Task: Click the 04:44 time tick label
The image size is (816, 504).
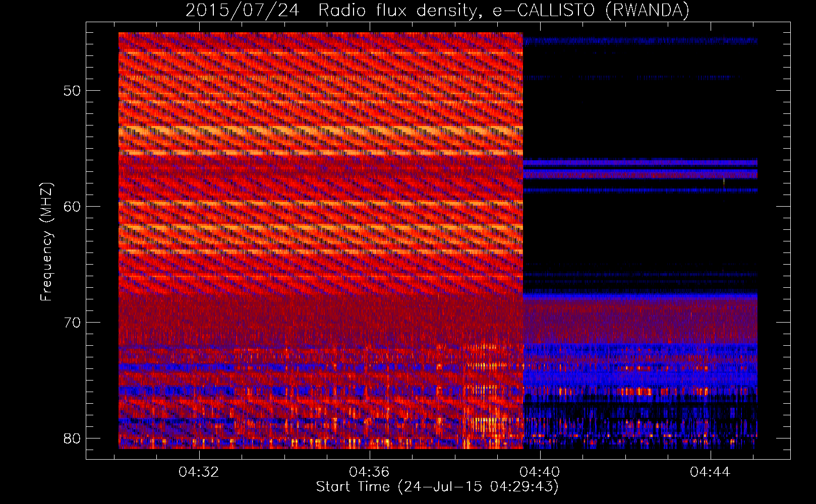Action: [710, 472]
